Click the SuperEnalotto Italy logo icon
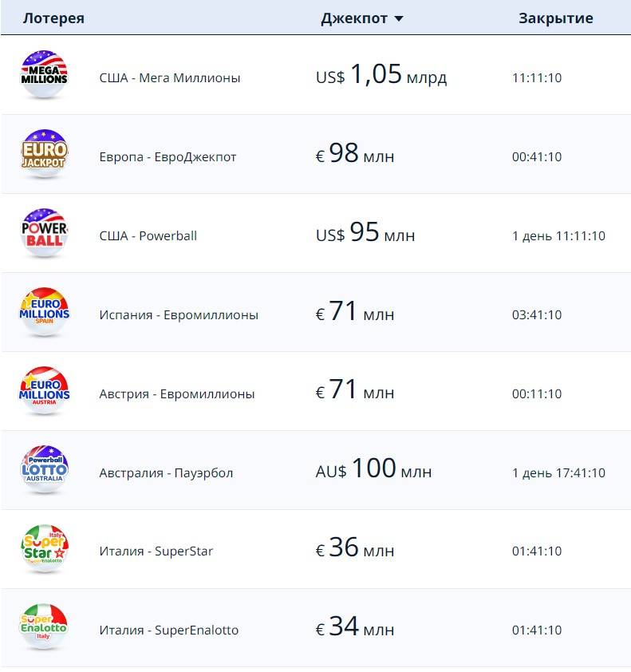The image size is (631, 672). coord(45,628)
